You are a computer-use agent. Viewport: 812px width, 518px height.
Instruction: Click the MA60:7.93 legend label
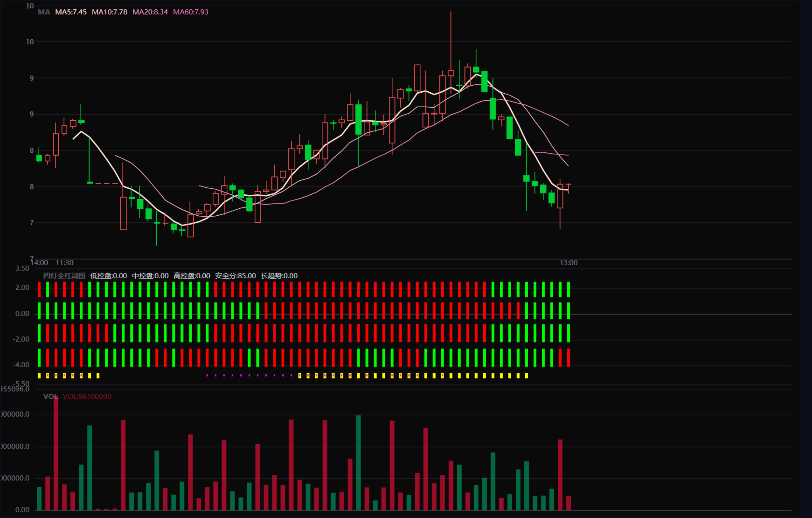click(191, 12)
